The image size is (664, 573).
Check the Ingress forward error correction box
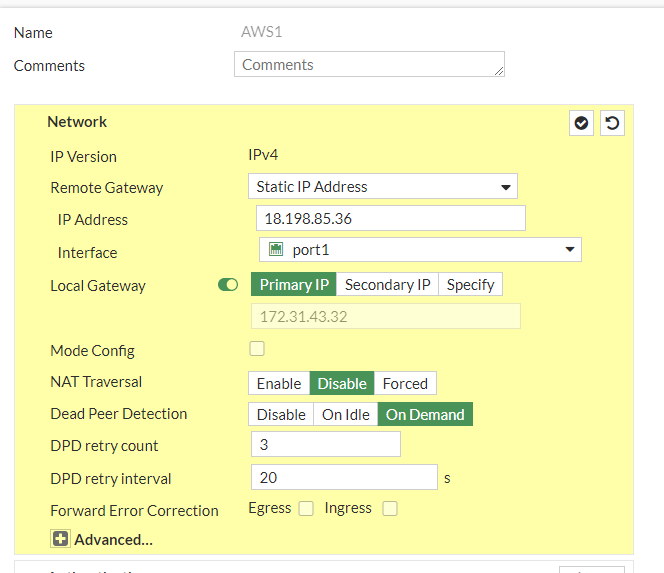[390, 508]
